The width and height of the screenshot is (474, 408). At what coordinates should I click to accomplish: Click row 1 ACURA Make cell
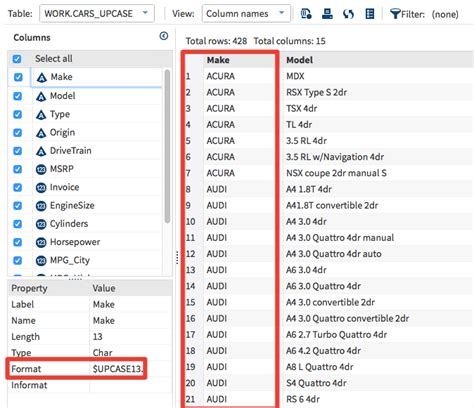(239, 76)
